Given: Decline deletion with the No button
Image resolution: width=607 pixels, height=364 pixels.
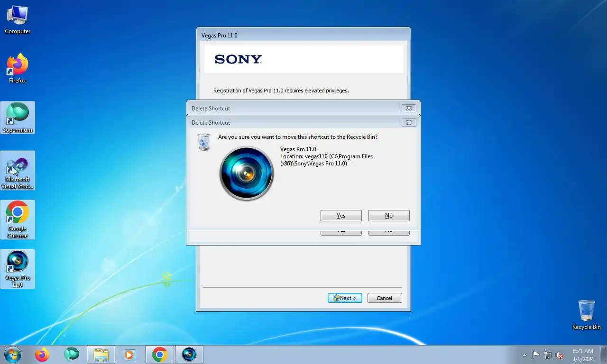Looking at the screenshot, I should tap(389, 216).
